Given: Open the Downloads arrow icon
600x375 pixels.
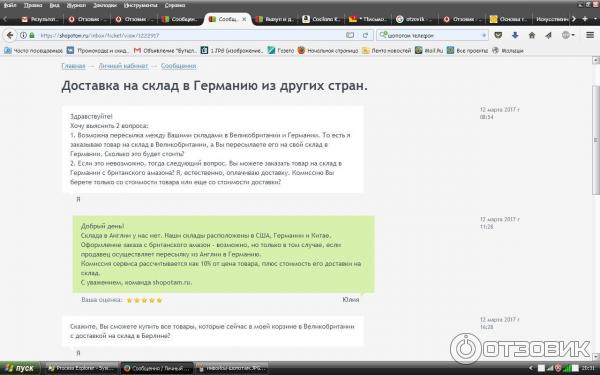Looking at the screenshot, I should (515, 35).
